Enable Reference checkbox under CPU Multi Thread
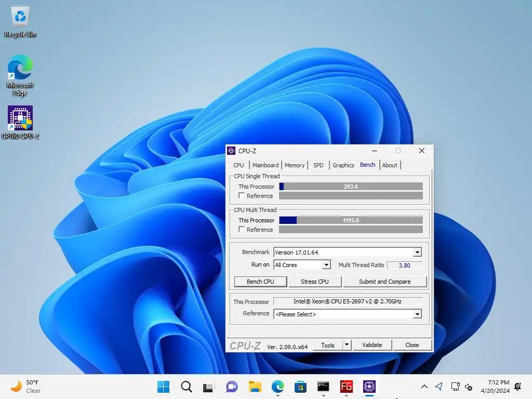Viewport: 532px width, 399px height. pyautogui.click(x=242, y=229)
